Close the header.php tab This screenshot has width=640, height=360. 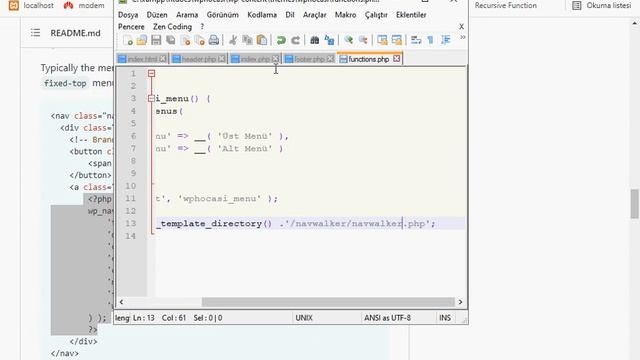[222, 59]
